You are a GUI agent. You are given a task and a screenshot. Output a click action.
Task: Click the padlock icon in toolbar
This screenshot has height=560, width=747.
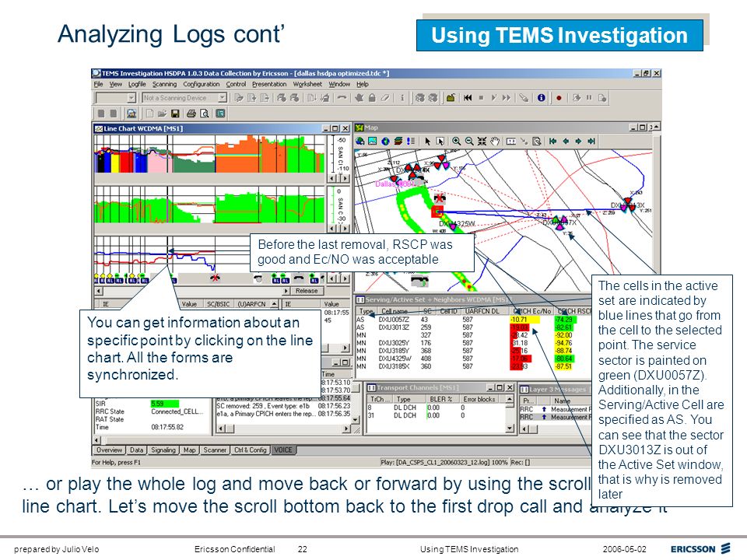372,98
